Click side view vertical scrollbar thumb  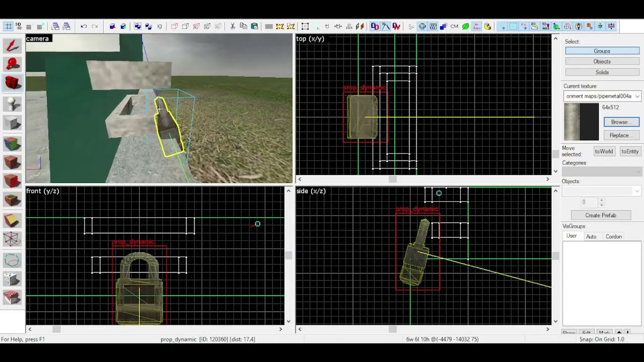[555, 256]
